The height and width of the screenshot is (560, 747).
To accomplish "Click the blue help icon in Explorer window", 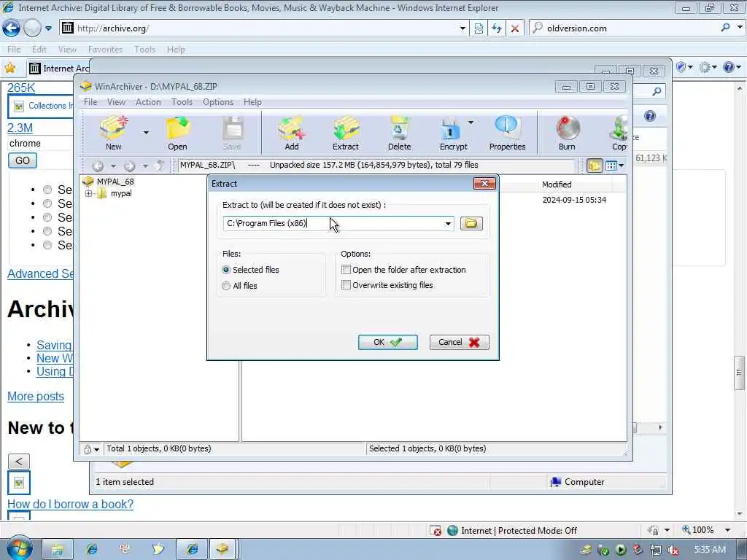I will 649,116.
